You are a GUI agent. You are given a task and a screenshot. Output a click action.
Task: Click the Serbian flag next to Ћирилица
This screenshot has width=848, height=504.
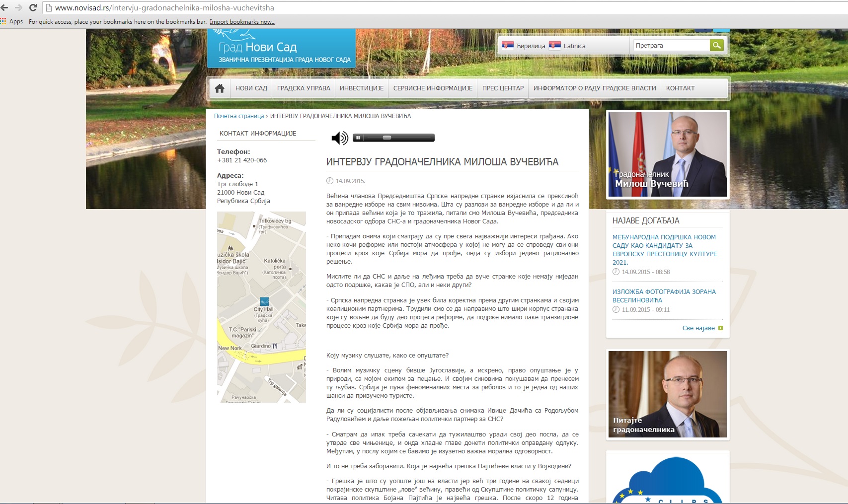507,46
